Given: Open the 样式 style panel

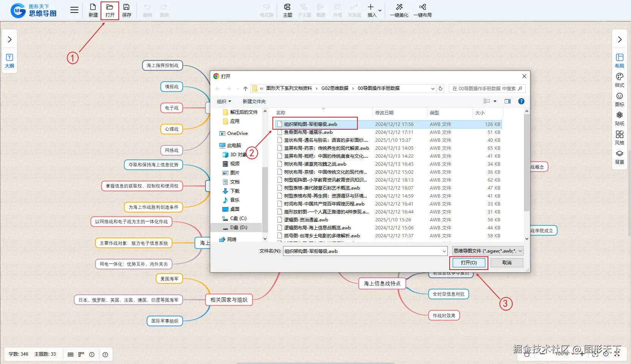Looking at the screenshot, I should point(619,80).
